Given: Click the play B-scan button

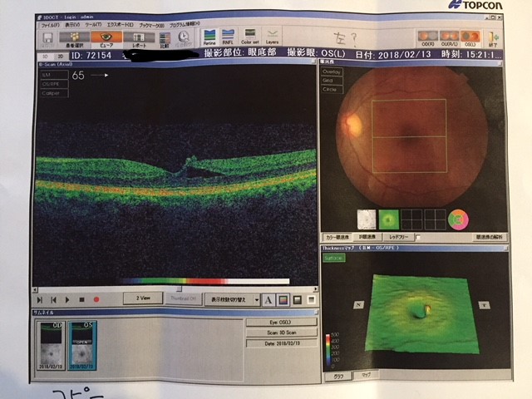Looking at the screenshot, I should click(x=67, y=300).
